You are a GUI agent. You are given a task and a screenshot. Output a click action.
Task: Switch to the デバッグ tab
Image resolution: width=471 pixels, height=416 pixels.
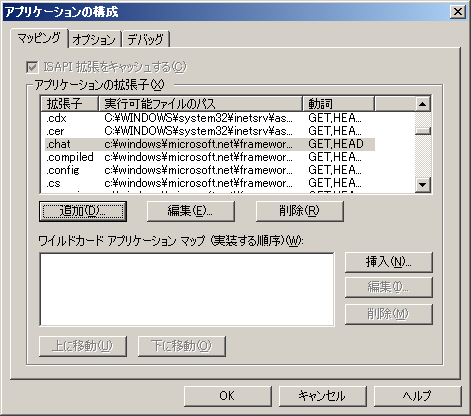(x=146, y=39)
